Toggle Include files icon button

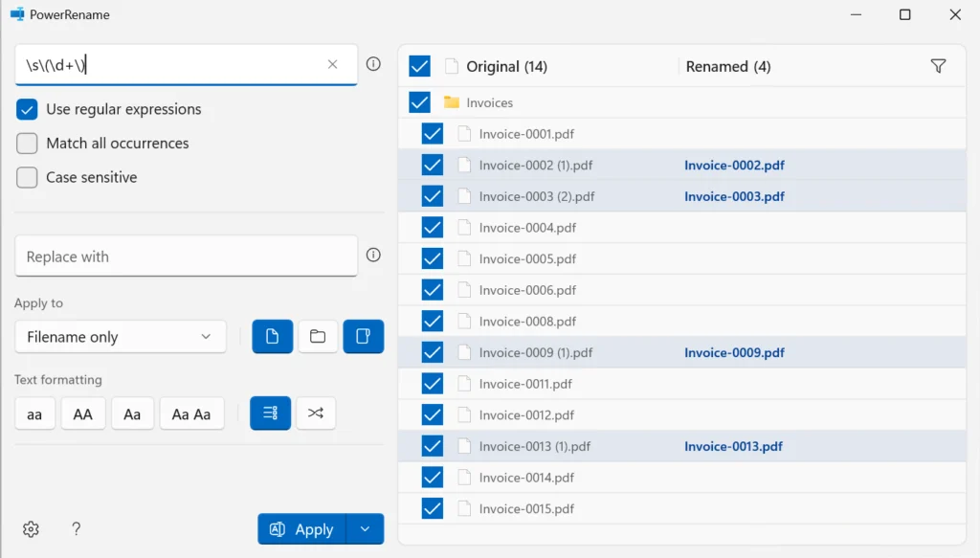273,336
